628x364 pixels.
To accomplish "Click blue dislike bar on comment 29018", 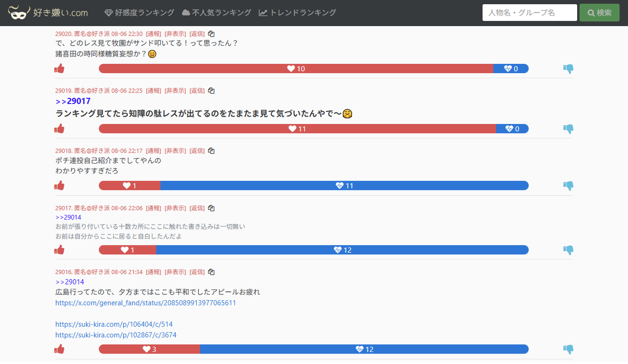I will tap(344, 186).
